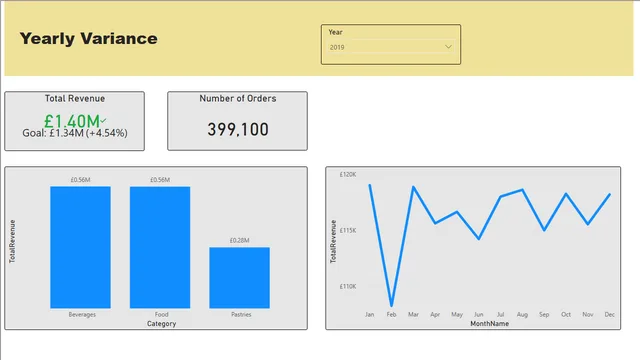
Task: Click the £0.28M data label above Pastries
Action: coord(240,240)
